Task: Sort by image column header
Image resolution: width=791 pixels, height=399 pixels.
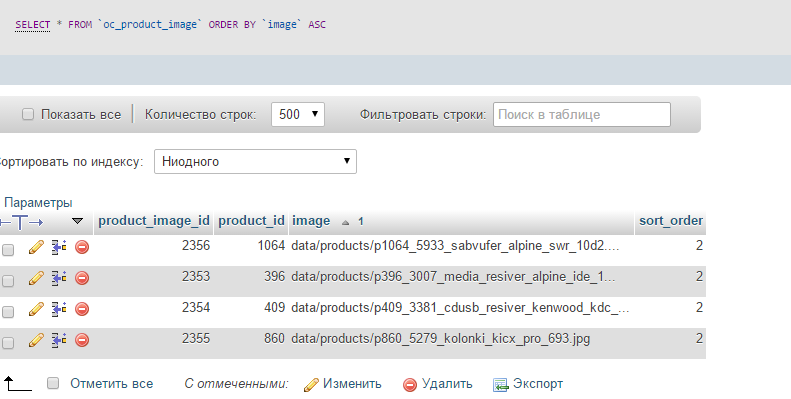Action: tap(311, 220)
